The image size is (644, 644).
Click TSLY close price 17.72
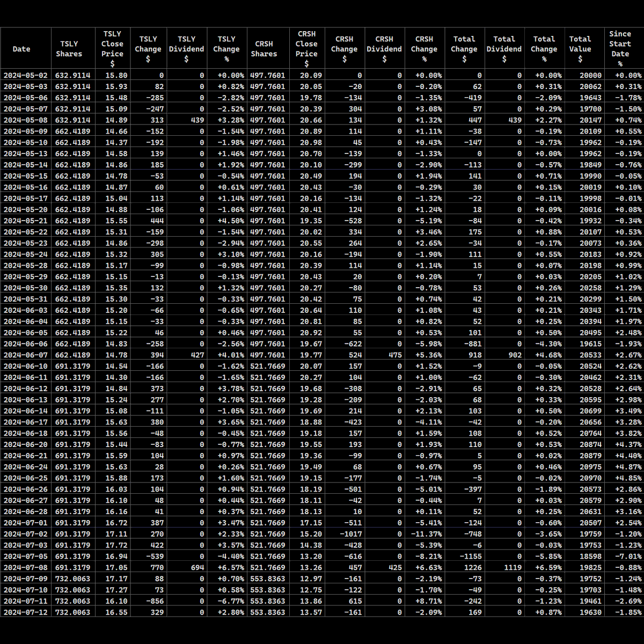pyautogui.click(x=116, y=545)
